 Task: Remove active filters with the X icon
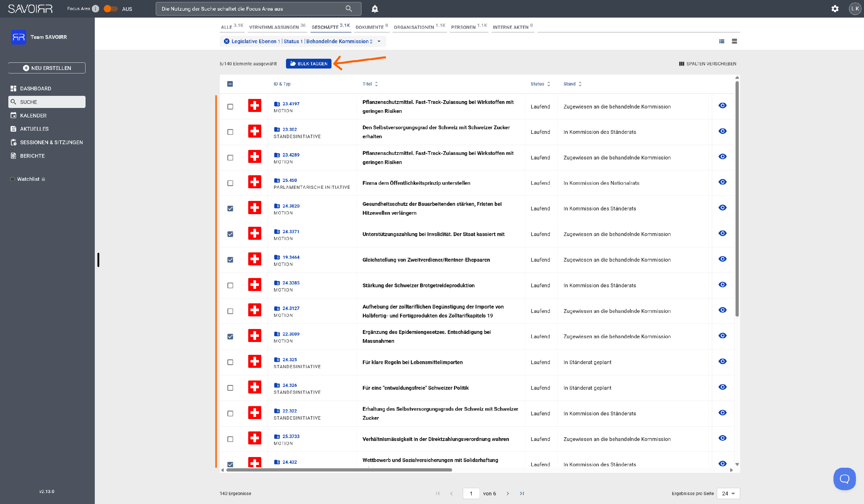pyautogui.click(x=227, y=41)
